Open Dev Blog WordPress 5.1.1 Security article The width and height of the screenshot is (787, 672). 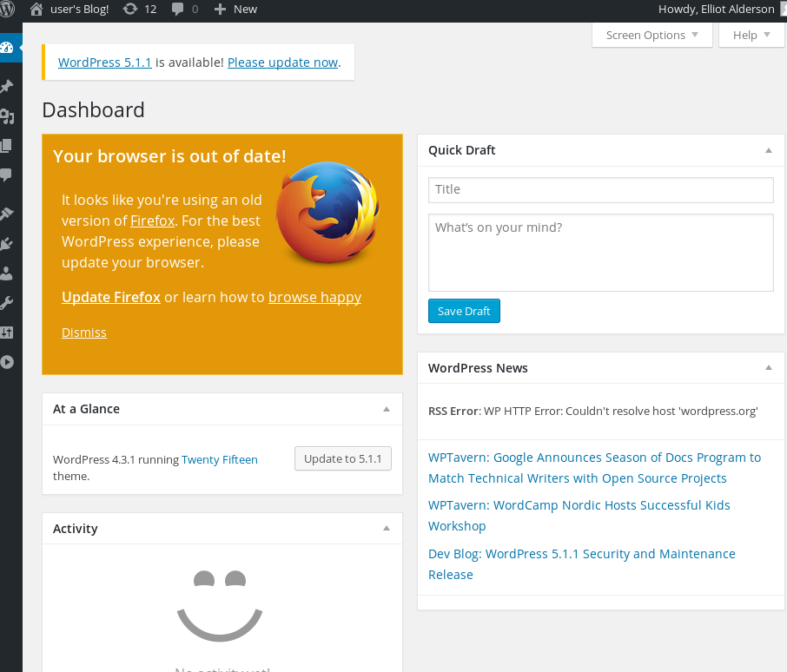(x=582, y=564)
